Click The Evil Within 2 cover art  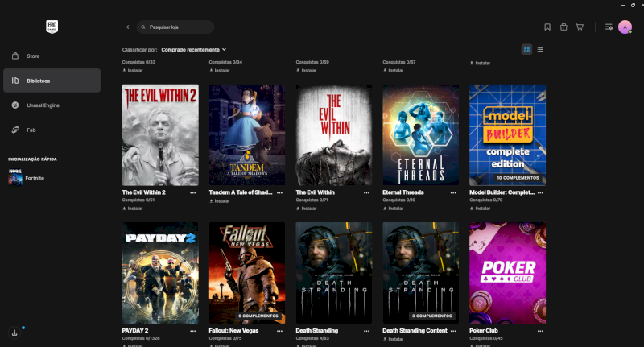tap(160, 135)
